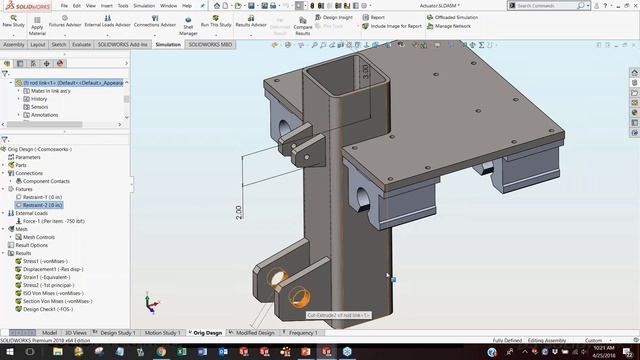
Task: Click the Result Options item
Action: point(31,245)
